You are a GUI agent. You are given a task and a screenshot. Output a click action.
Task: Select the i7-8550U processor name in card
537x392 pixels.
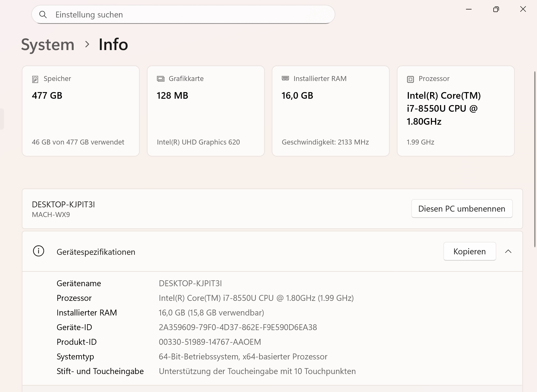click(x=444, y=108)
